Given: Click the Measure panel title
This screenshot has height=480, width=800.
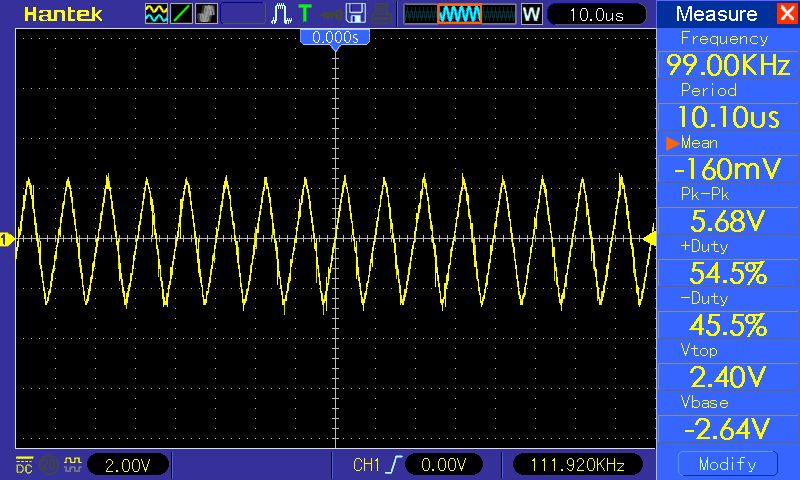Looking at the screenshot, I should pyautogui.click(x=716, y=14).
